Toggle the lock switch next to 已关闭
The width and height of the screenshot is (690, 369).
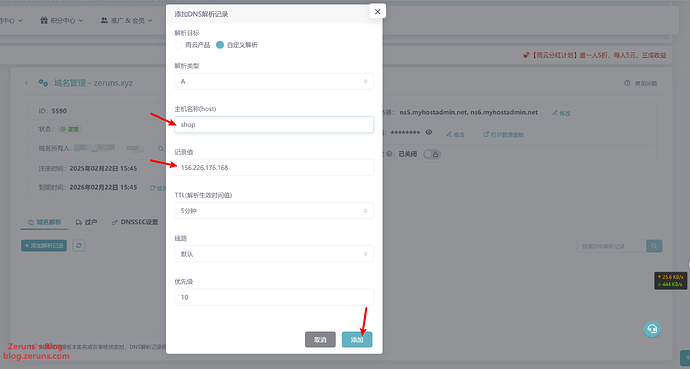(432, 154)
